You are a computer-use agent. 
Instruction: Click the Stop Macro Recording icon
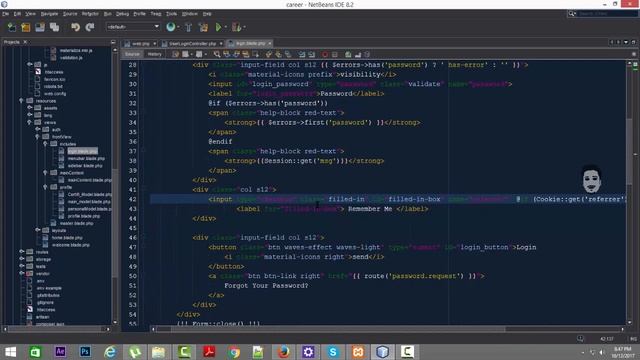pyautogui.click(x=335, y=54)
